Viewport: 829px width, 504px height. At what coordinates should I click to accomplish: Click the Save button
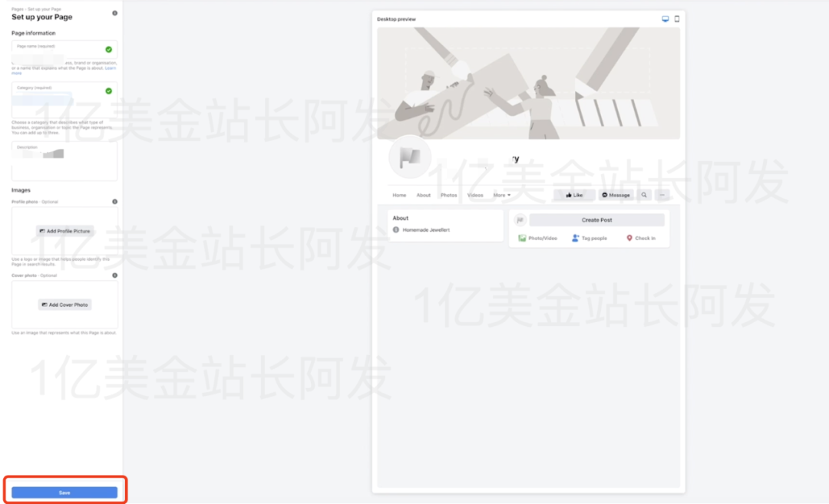pos(64,492)
